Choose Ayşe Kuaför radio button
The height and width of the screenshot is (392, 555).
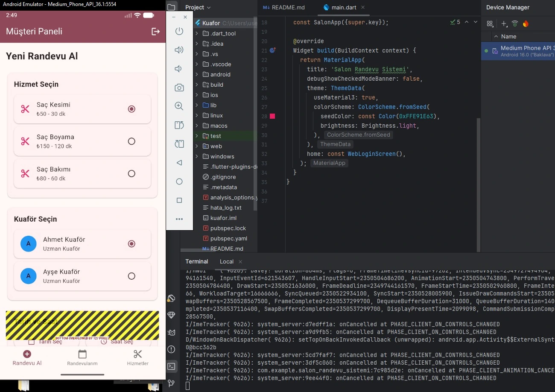[x=131, y=276]
